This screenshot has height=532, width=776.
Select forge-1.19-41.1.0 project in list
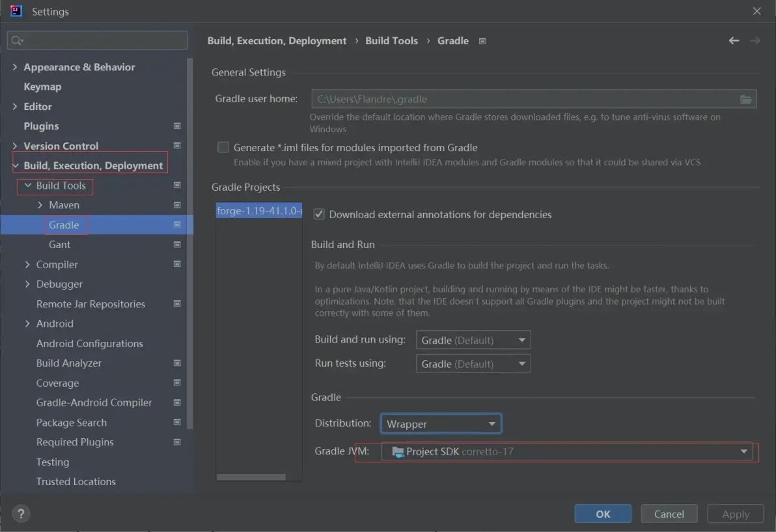[x=258, y=211]
